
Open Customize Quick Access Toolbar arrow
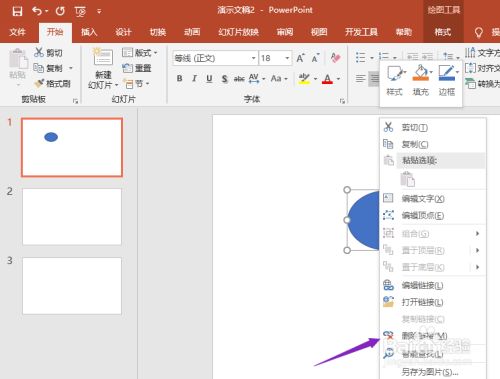click(x=99, y=12)
